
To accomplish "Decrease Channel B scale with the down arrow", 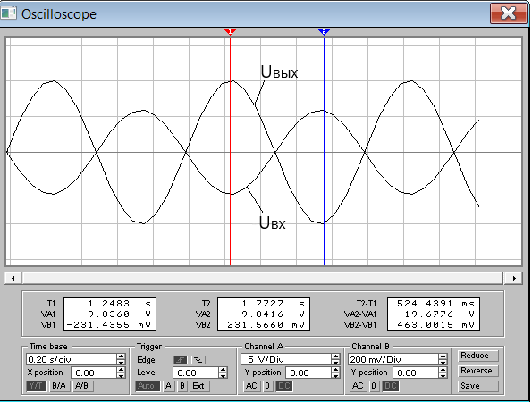I will (x=443, y=362).
